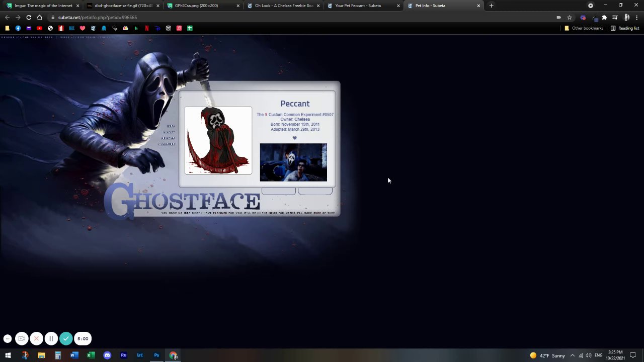Open Photoshop from the taskbar
This screenshot has height=362, width=644.
click(156, 355)
